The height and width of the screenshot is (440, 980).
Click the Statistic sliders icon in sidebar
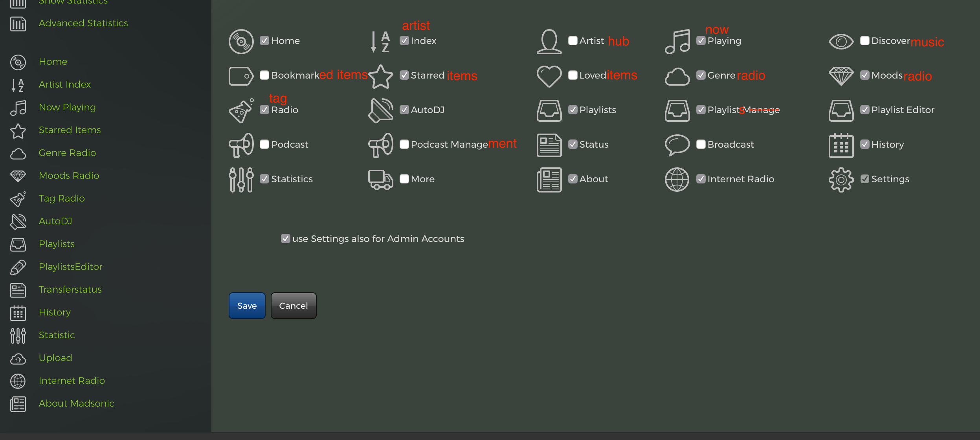click(x=18, y=335)
